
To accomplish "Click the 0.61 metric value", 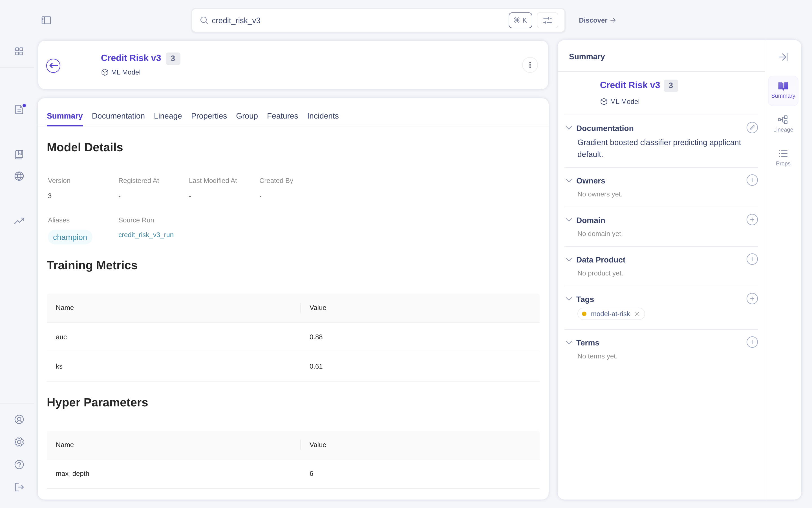I will [x=316, y=366].
